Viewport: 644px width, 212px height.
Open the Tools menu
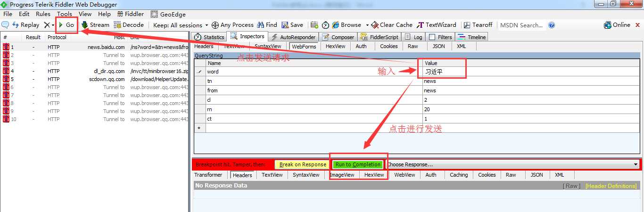65,14
